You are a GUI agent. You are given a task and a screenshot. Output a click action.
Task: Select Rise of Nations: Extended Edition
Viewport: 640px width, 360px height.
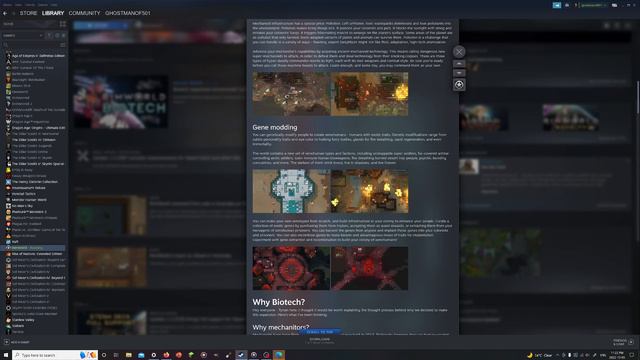coord(34,254)
